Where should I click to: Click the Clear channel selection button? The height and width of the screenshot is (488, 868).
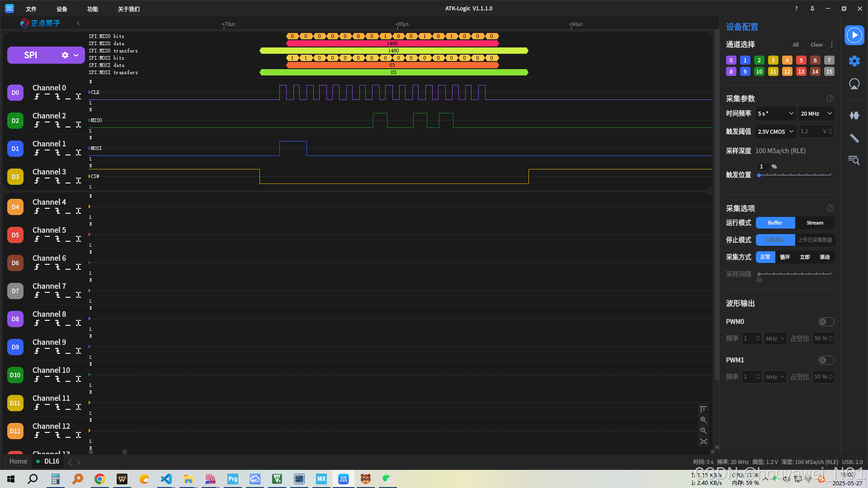(x=816, y=45)
